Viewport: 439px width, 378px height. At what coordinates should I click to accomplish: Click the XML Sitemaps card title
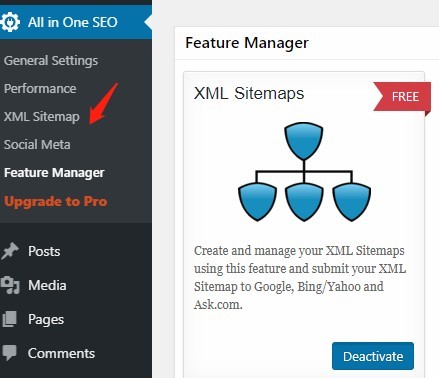[249, 93]
